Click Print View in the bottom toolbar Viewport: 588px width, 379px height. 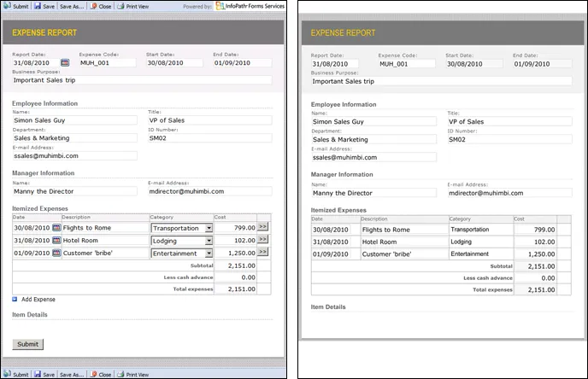[x=132, y=374]
